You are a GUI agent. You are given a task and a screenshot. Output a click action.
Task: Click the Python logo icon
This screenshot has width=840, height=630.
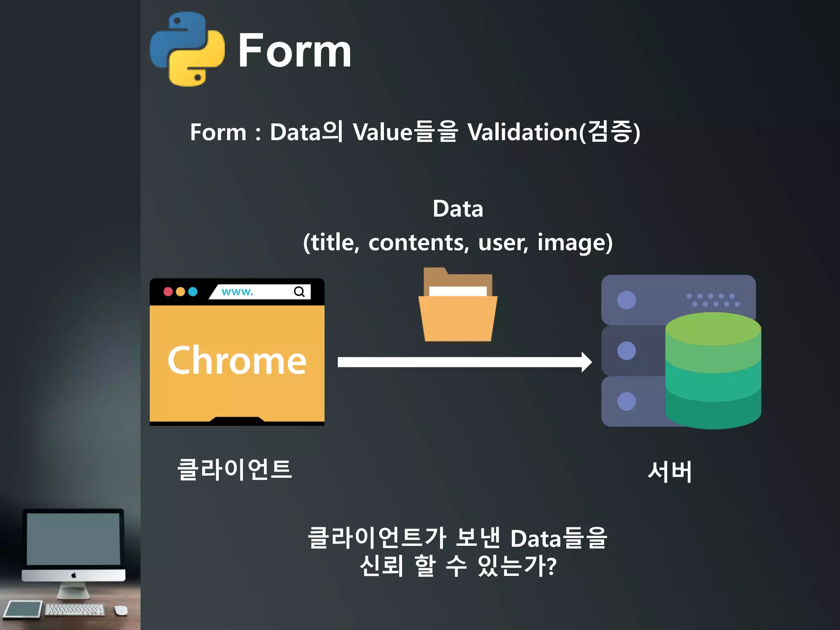coord(187,49)
